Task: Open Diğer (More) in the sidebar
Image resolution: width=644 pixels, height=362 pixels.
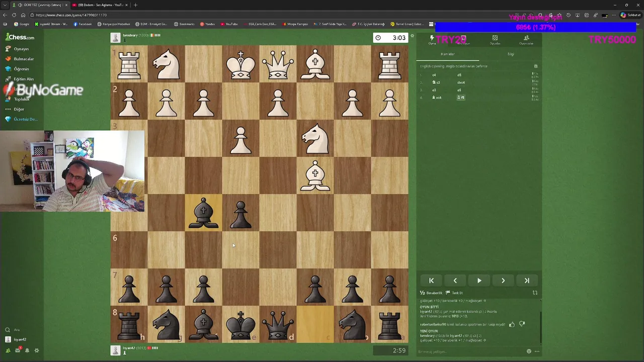Action: pyautogui.click(x=15, y=109)
